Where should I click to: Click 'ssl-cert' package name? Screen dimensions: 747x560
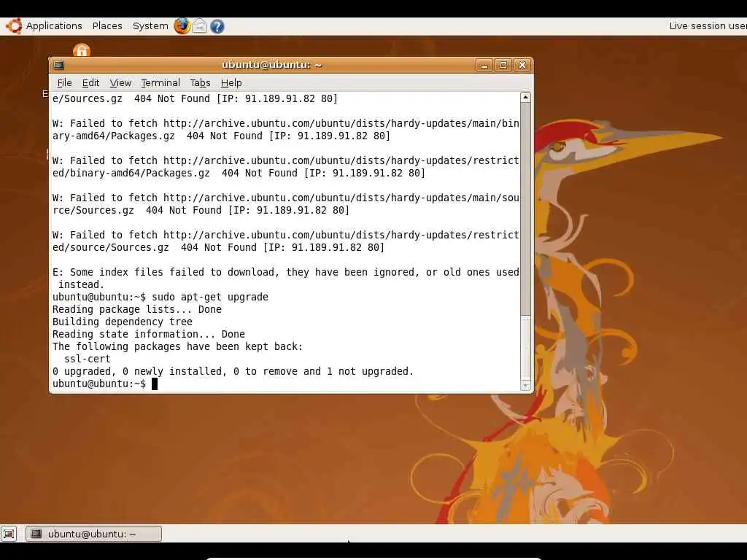pos(88,359)
